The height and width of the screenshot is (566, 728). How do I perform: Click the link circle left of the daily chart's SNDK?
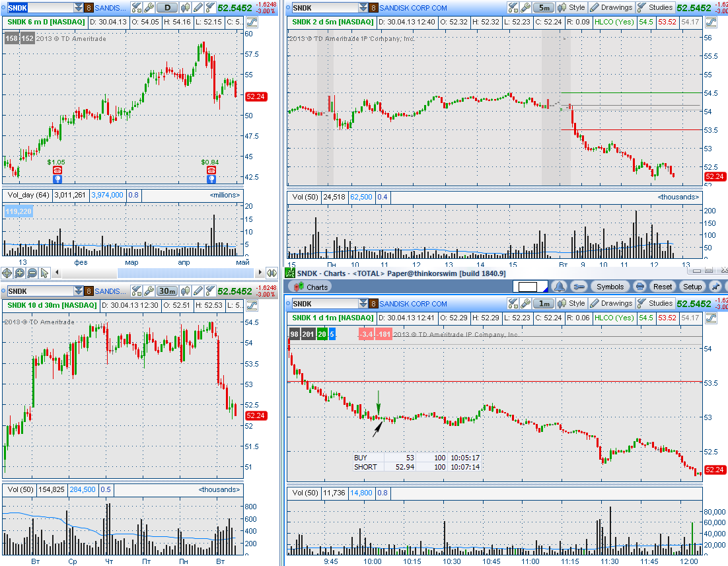[x=4, y=7]
